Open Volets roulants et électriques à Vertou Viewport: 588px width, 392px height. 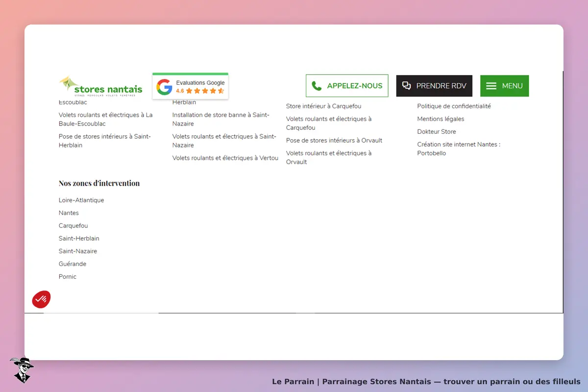(x=225, y=158)
